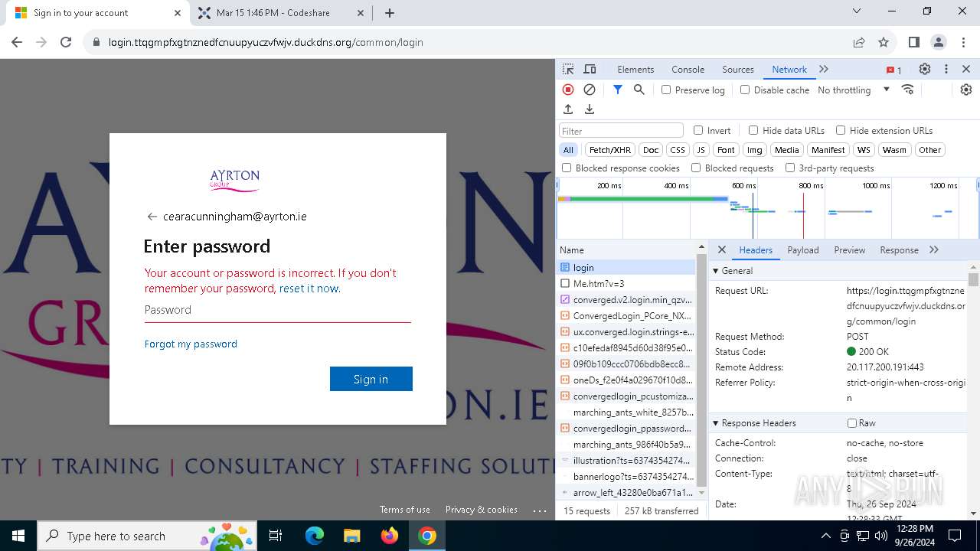Reload the page

(x=66, y=42)
